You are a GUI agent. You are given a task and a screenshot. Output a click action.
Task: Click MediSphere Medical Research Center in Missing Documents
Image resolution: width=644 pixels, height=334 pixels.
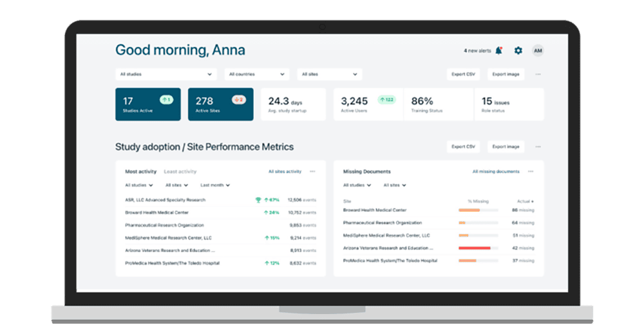pyautogui.click(x=386, y=236)
